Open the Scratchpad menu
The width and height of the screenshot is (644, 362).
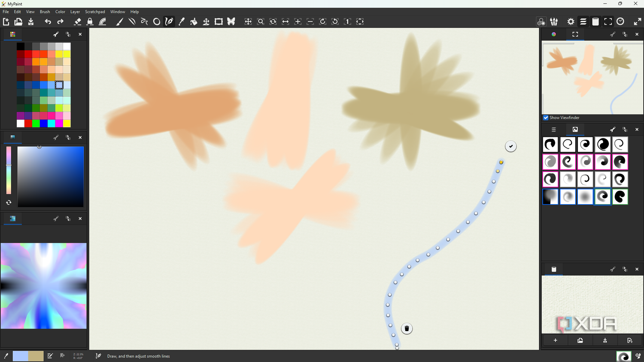[x=95, y=12]
